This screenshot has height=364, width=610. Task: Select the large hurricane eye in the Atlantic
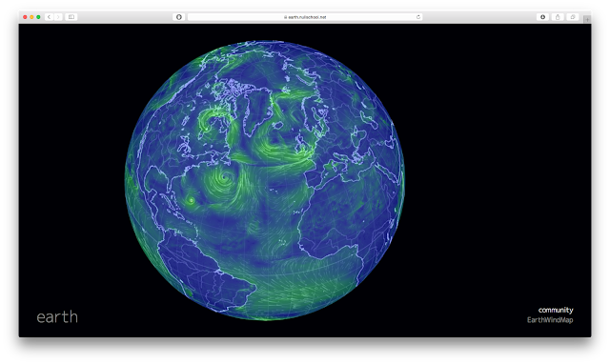[223, 179]
